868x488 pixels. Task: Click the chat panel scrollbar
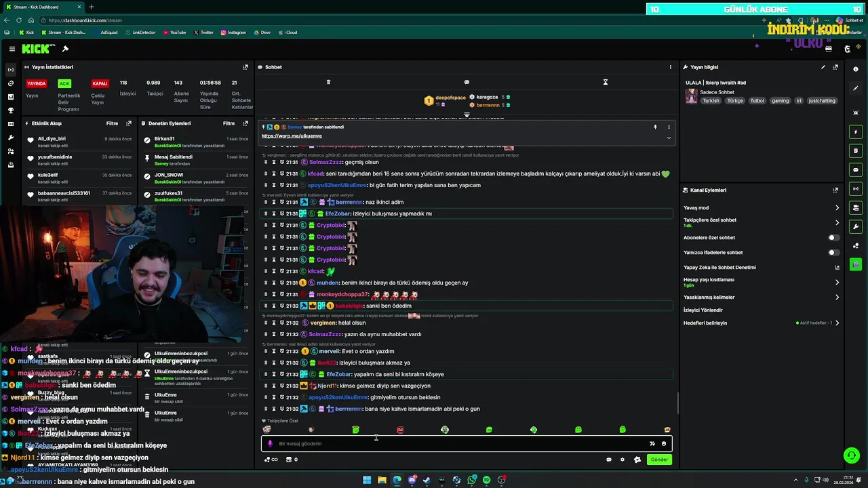(677, 405)
